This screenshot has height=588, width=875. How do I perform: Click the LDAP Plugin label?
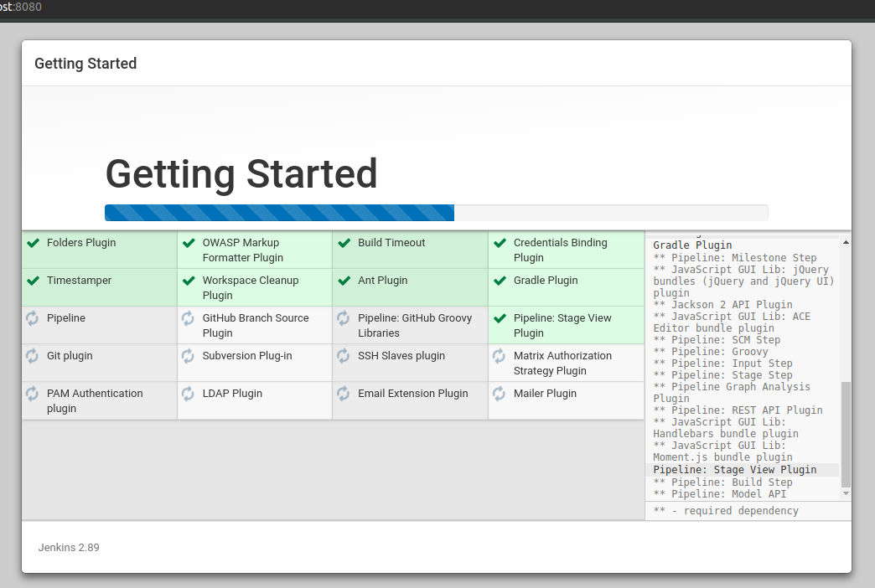232,394
